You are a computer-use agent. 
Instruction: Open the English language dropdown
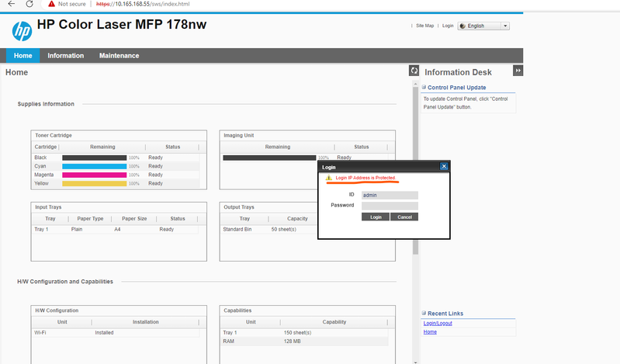[505, 26]
